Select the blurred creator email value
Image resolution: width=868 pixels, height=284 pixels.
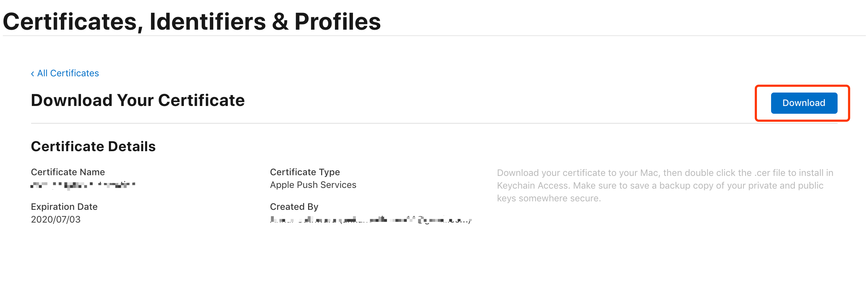tap(371, 220)
